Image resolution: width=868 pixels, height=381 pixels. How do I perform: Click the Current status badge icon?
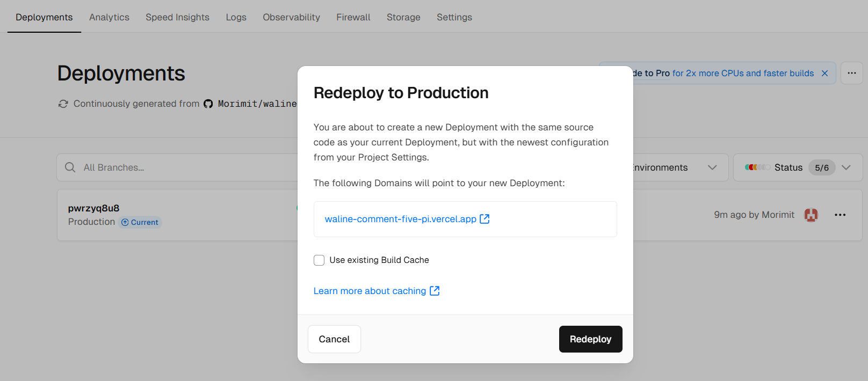[125, 222]
